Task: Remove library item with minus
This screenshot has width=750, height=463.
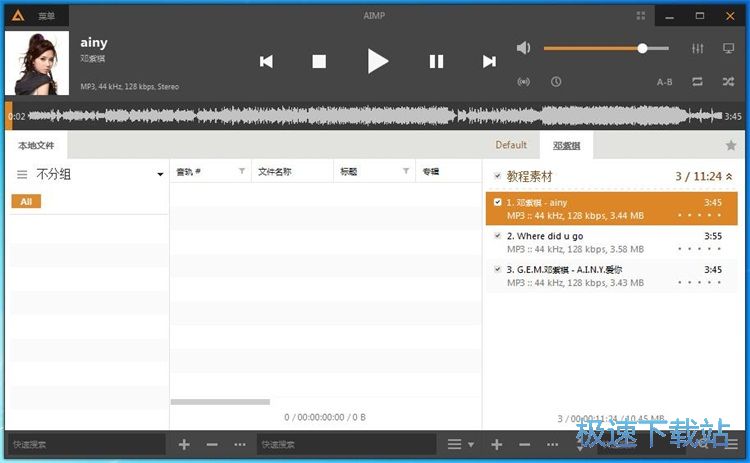Action: click(212, 445)
